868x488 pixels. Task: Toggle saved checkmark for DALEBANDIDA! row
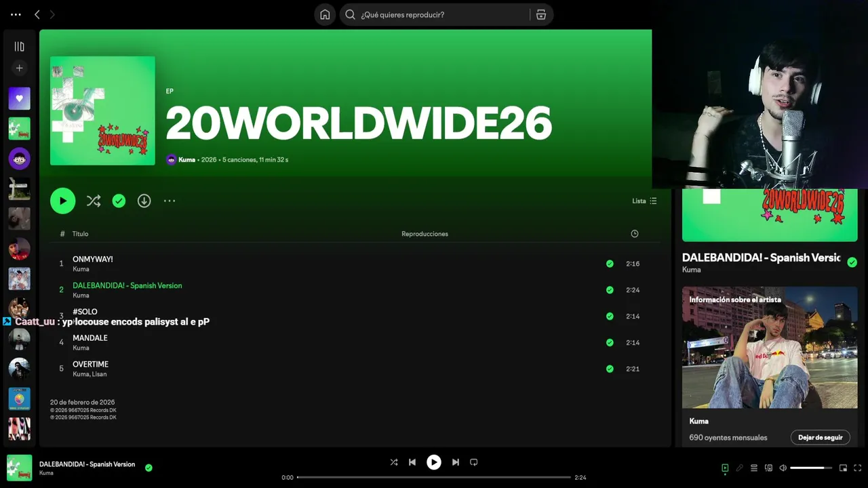(610, 290)
